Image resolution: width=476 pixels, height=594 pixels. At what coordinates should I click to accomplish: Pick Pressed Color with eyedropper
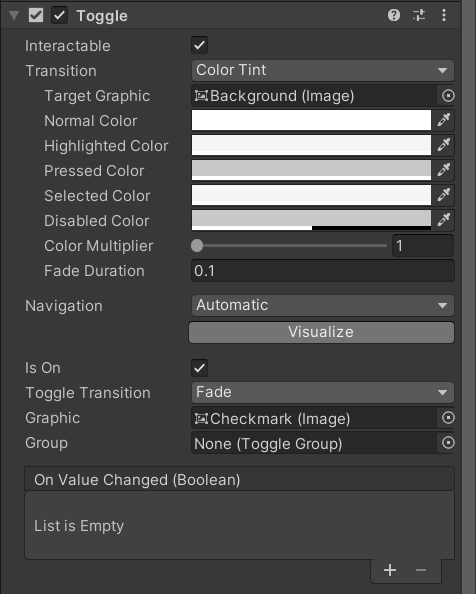pos(444,170)
